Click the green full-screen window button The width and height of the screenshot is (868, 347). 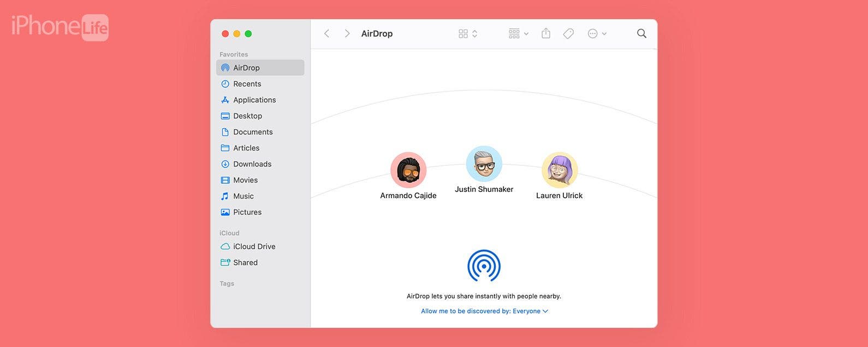[248, 34]
